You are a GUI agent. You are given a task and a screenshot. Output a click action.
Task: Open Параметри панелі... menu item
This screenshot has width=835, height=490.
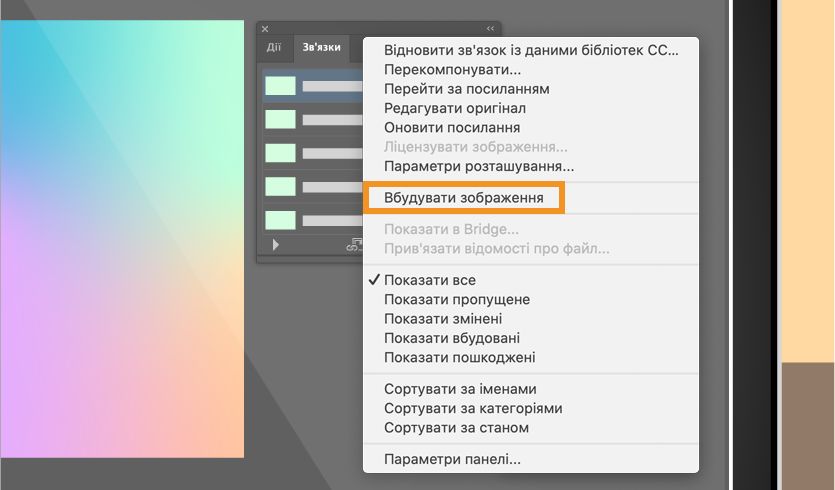[452, 459]
